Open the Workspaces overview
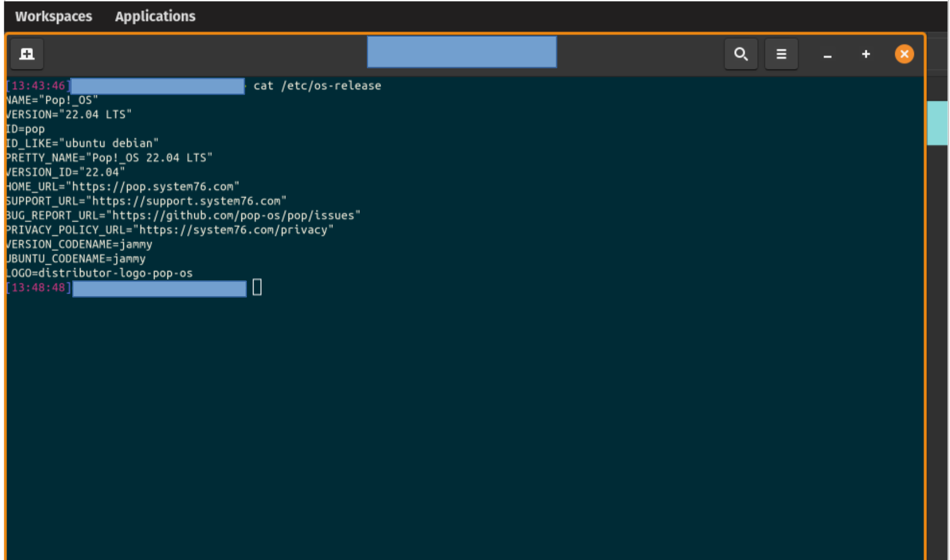Viewport: 950px width, 560px height. [54, 16]
